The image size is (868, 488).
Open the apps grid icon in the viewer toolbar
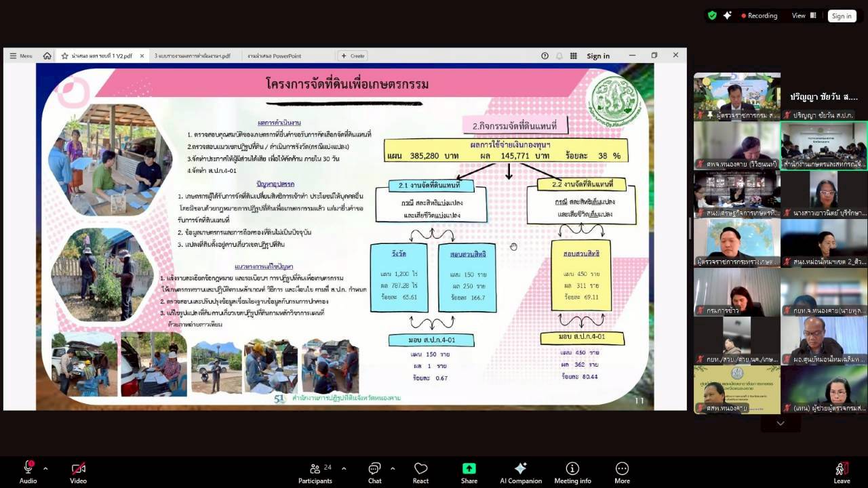click(x=573, y=56)
